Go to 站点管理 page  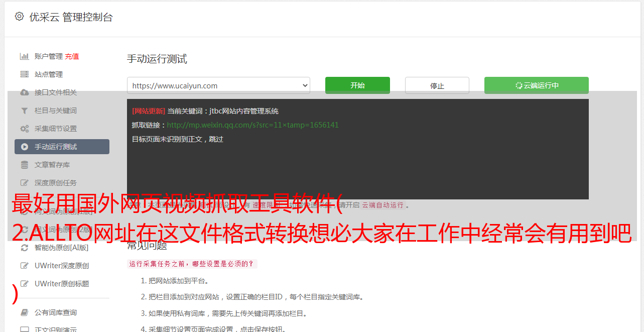point(49,74)
